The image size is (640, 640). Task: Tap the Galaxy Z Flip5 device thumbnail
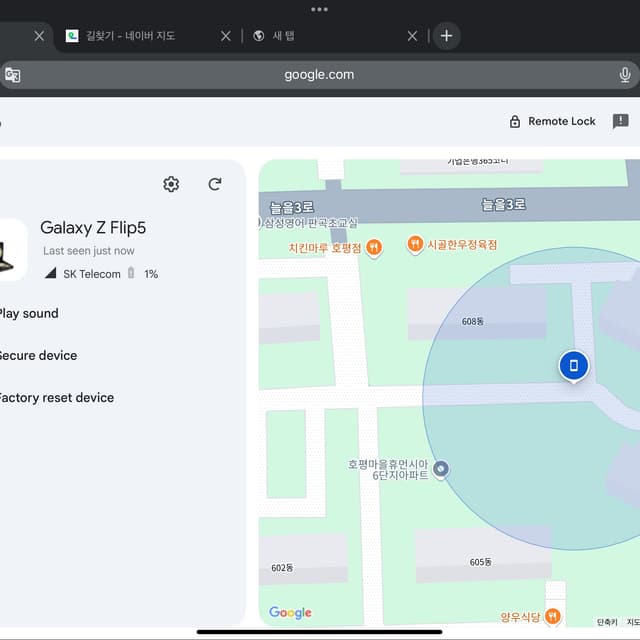tap(12, 250)
